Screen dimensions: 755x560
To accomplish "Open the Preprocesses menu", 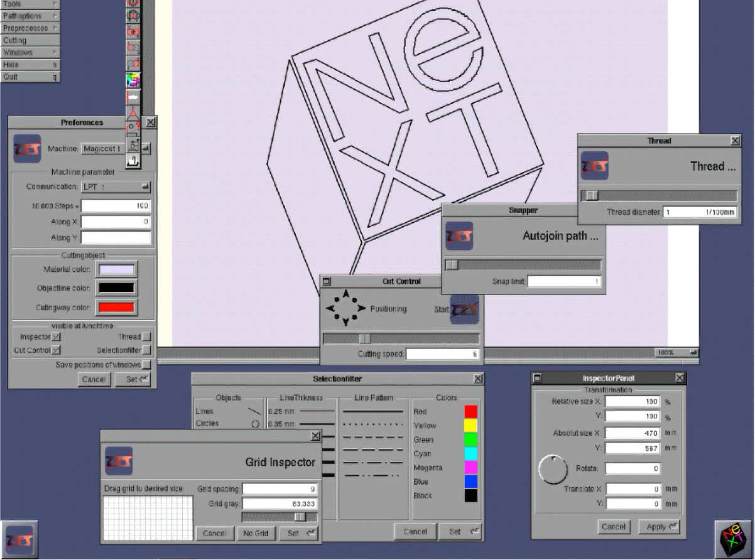I will 30,28.
